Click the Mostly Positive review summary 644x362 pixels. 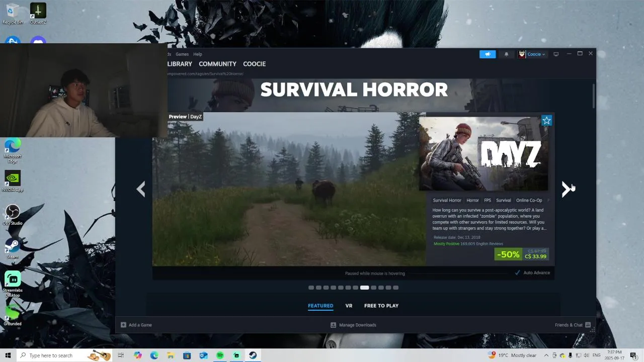click(x=446, y=244)
